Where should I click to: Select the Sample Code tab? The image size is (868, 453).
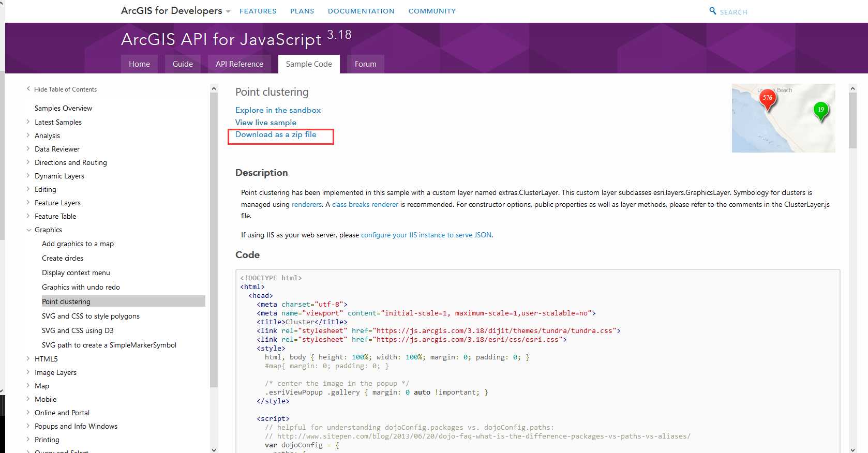(309, 64)
